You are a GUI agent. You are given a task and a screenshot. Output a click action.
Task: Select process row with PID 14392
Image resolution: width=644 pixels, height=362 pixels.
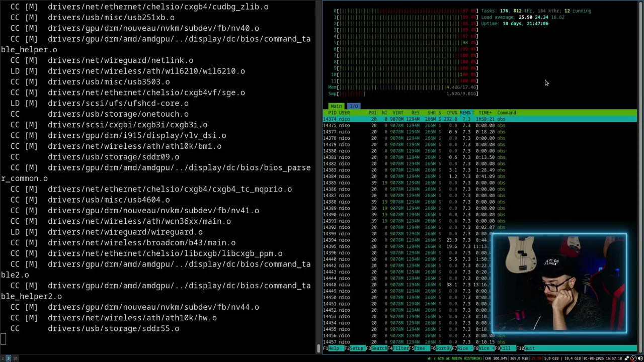tap(480, 227)
